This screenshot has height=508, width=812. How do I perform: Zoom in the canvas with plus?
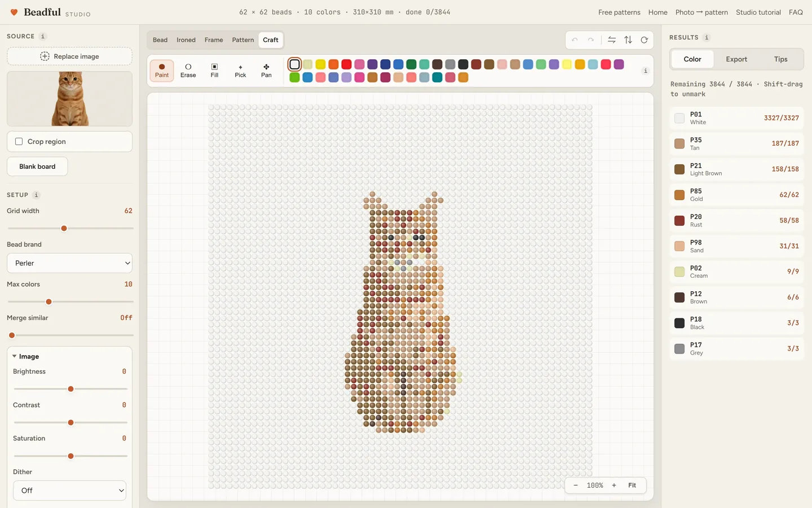pyautogui.click(x=614, y=485)
